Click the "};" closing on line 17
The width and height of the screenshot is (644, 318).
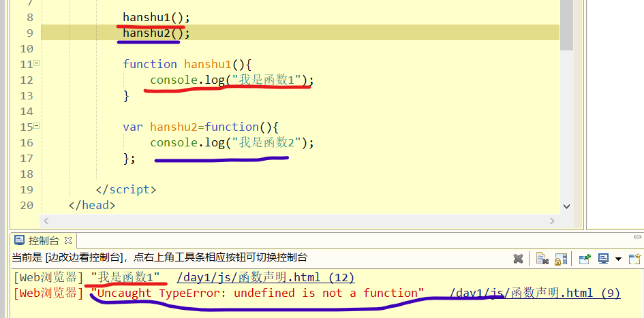tap(129, 159)
